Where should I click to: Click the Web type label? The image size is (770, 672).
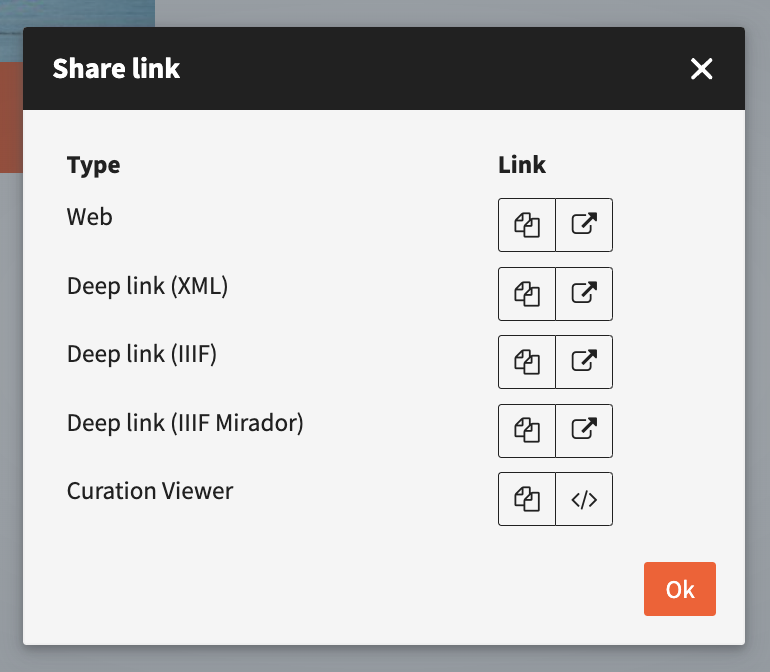(x=90, y=217)
